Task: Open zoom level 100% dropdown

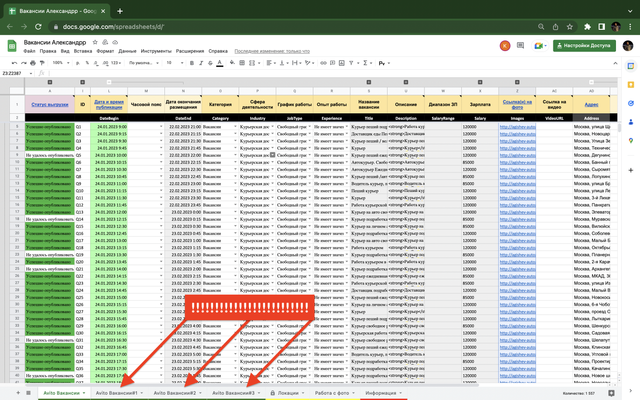Action: pyautogui.click(x=60, y=63)
